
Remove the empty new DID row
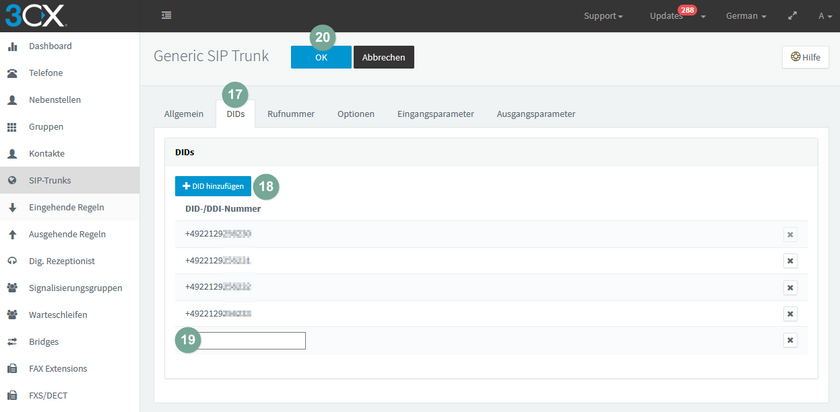(x=790, y=340)
